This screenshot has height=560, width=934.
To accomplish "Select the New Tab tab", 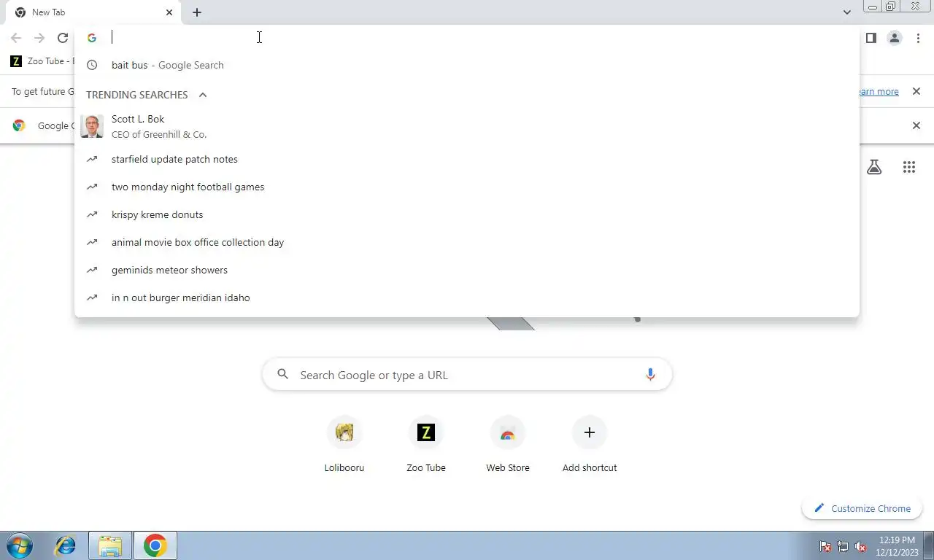I will pyautogui.click(x=93, y=12).
